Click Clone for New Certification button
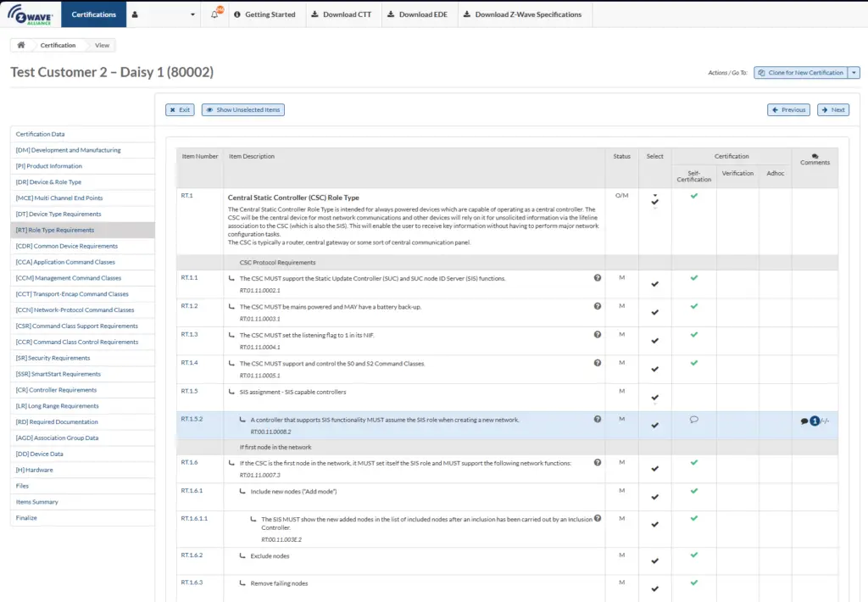The width and height of the screenshot is (868, 602). 800,73
